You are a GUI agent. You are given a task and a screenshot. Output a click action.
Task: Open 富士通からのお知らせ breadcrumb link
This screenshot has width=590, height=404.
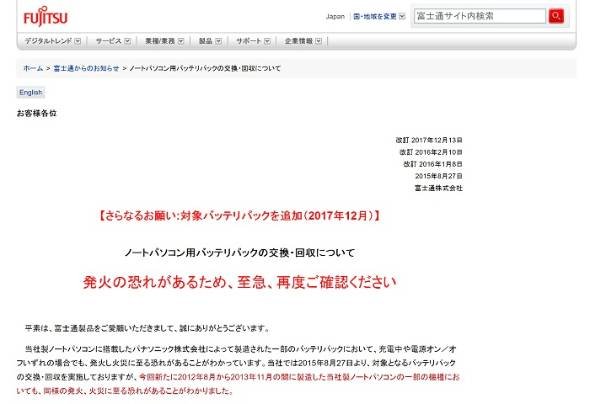pos(86,68)
